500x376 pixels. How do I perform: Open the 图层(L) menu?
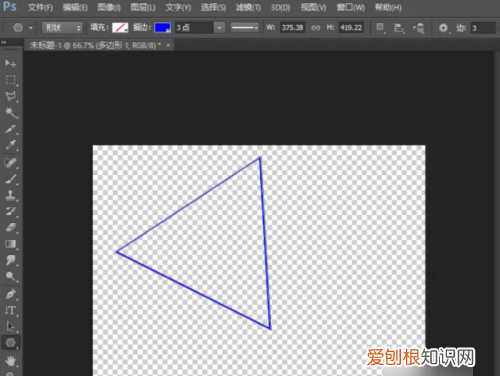point(143,7)
